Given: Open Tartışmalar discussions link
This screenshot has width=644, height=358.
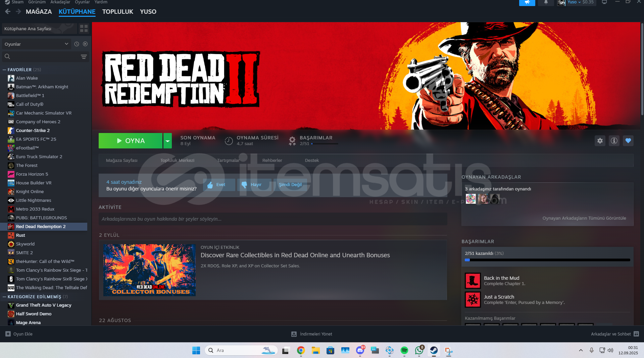Looking at the screenshot, I should (x=228, y=161).
